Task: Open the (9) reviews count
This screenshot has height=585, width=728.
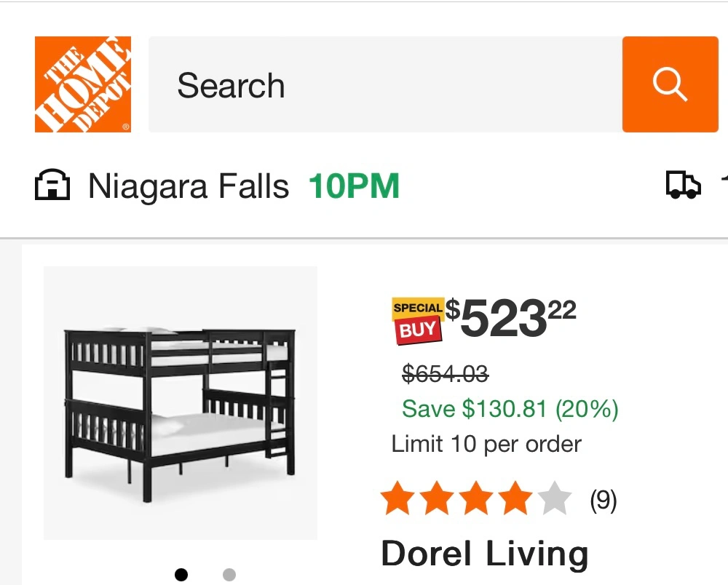Action: 603,500
